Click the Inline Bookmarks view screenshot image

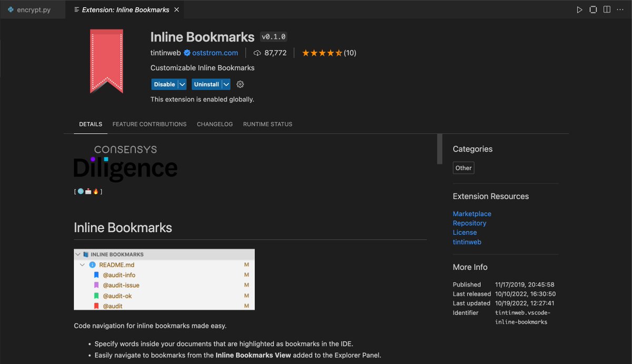164,280
